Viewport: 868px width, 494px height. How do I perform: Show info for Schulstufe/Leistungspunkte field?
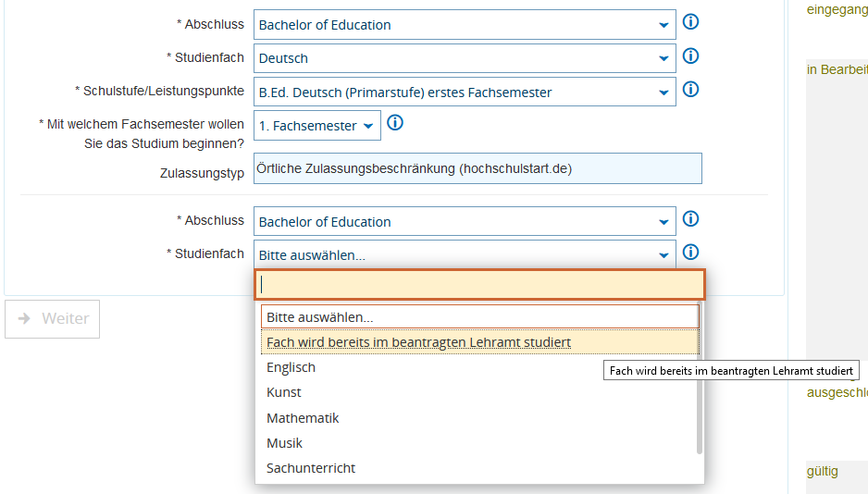point(690,89)
